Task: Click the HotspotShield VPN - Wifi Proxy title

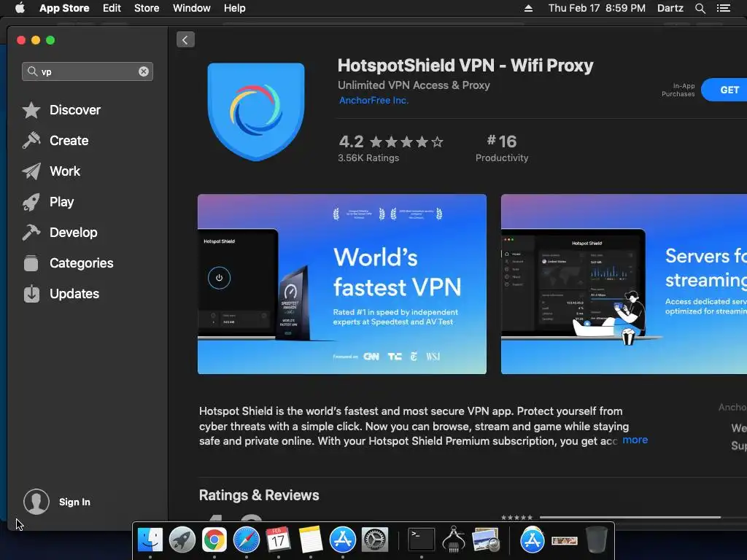Action: pyautogui.click(x=465, y=65)
